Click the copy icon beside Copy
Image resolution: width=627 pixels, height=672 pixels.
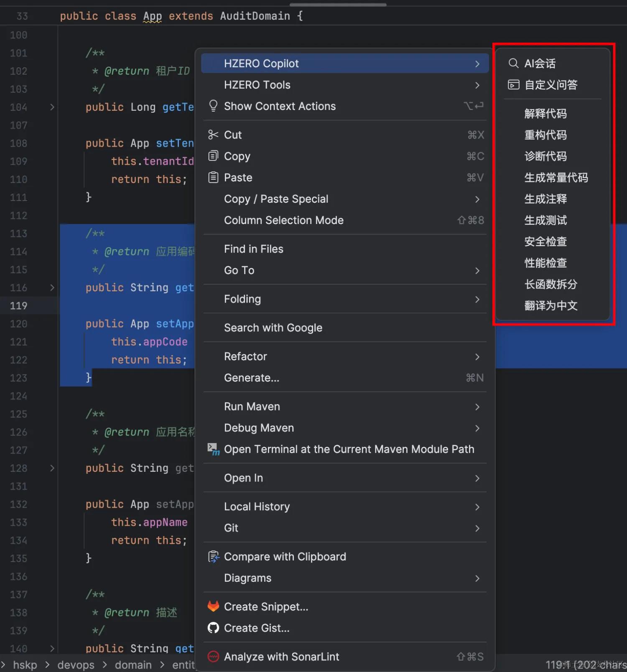click(213, 156)
